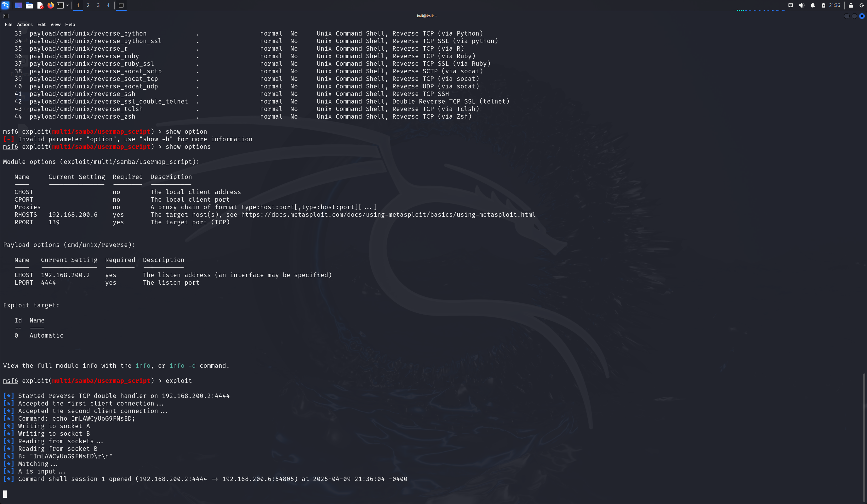
Task: Launch Firefox from the top panel
Action: (x=51, y=5)
